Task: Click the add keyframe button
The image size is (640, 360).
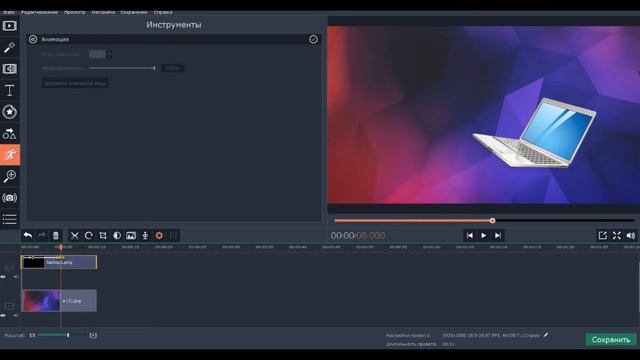Action: pos(75,83)
